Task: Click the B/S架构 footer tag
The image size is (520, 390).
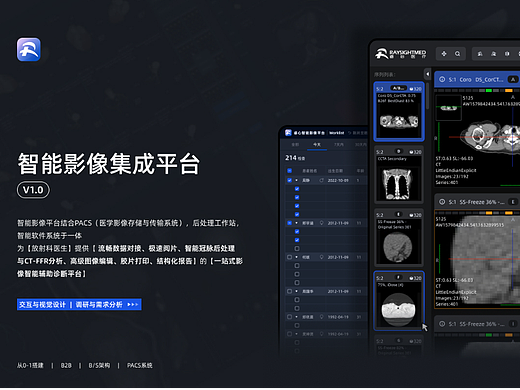Action: tap(99, 366)
